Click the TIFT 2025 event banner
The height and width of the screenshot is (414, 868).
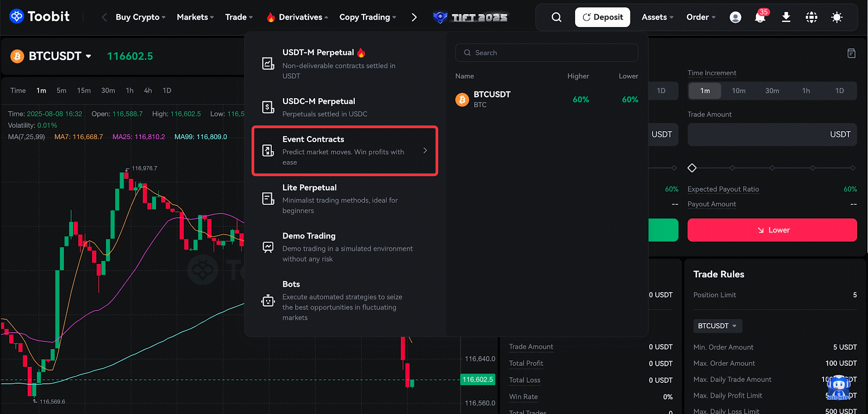tap(470, 17)
